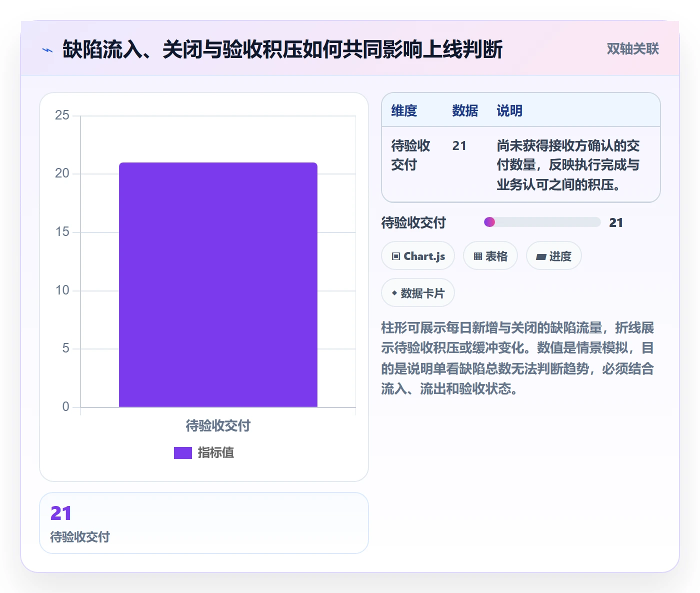Image resolution: width=700 pixels, height=593 pixels.
Task: Click the 待验收交付 label left of the progress bar
Action: pos(413,222)
